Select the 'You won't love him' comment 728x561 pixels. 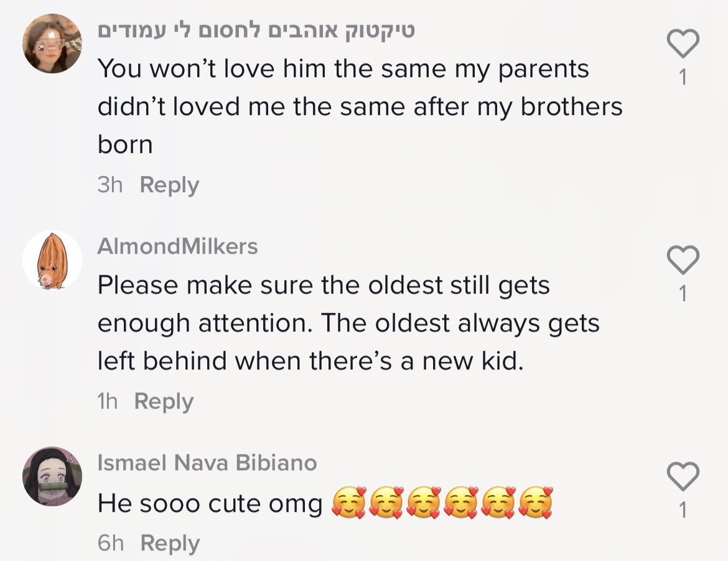click(360, 106)
